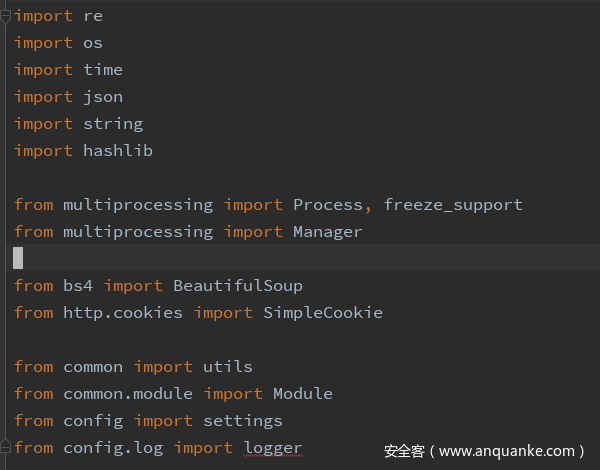Click 'utils' in the common import
Viewport: 600px width, 470px height.
click(228, 367)
